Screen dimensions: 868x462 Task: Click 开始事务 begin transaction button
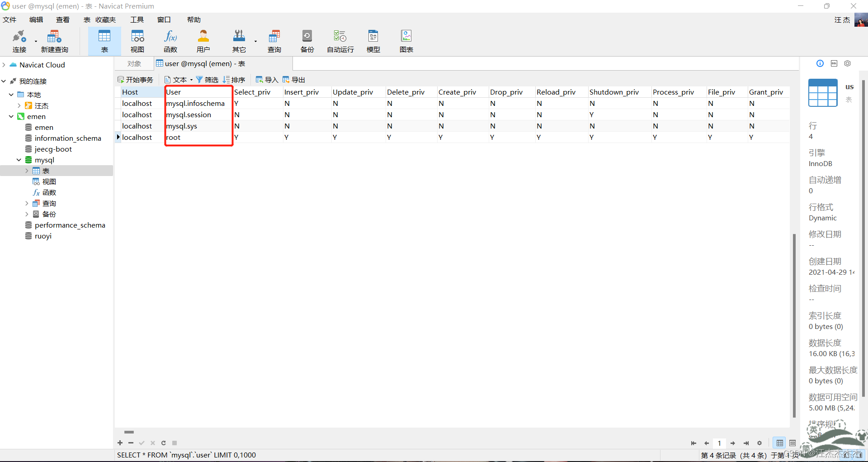(x=135, y=80)
